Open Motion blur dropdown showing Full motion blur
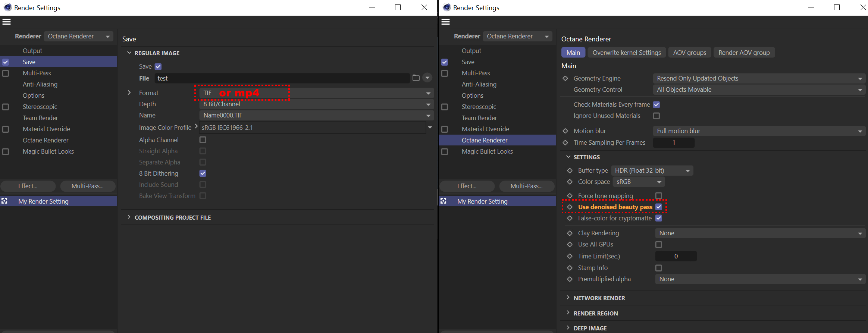The width and height of the screenshot is (868, 333). coord(759,131)
